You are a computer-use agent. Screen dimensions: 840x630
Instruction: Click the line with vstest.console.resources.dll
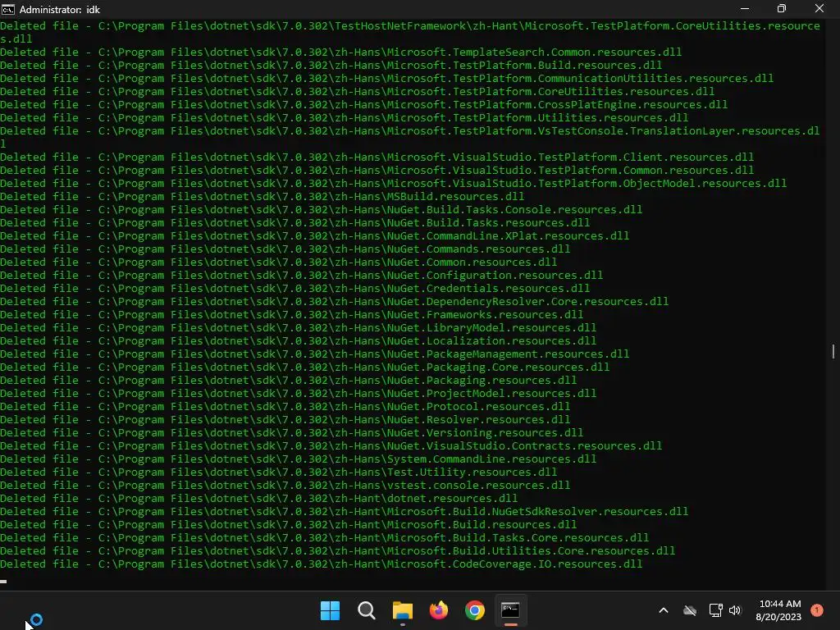[x=285, y=486]
